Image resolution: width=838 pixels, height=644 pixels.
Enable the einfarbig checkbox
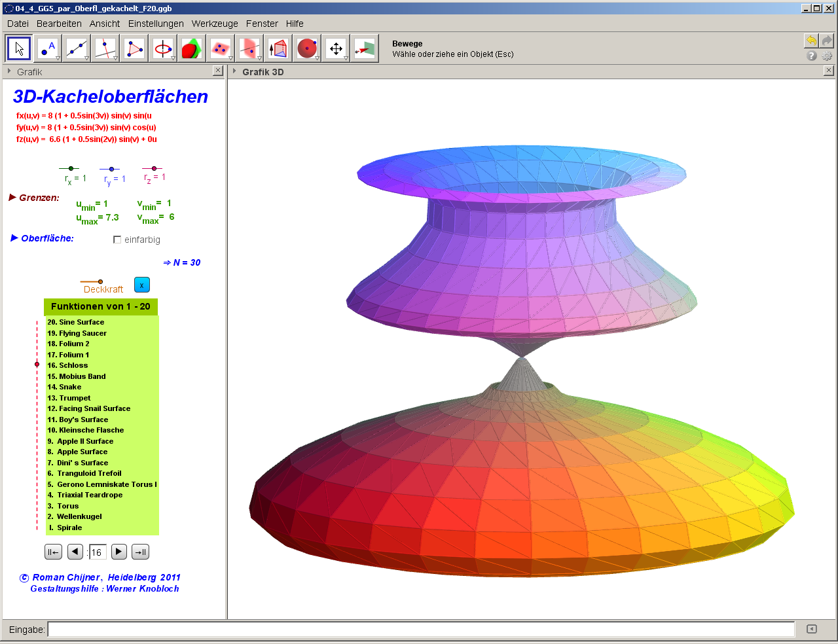[x=117, y=240]
